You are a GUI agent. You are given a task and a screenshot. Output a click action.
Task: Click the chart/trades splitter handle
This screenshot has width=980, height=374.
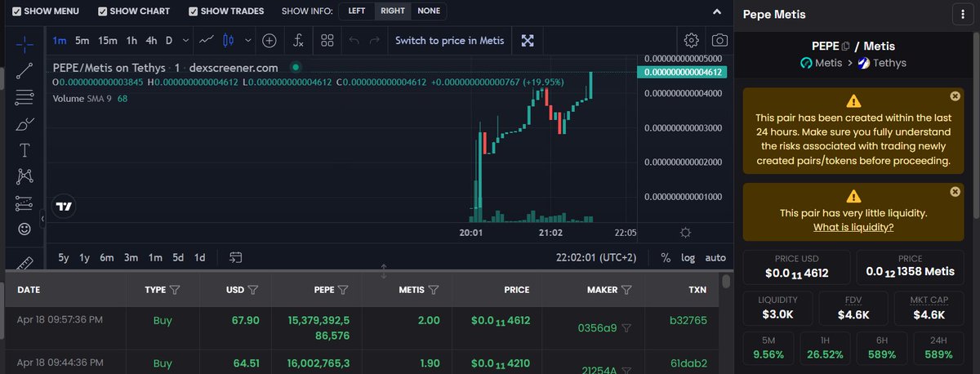[x=384, y=270]
